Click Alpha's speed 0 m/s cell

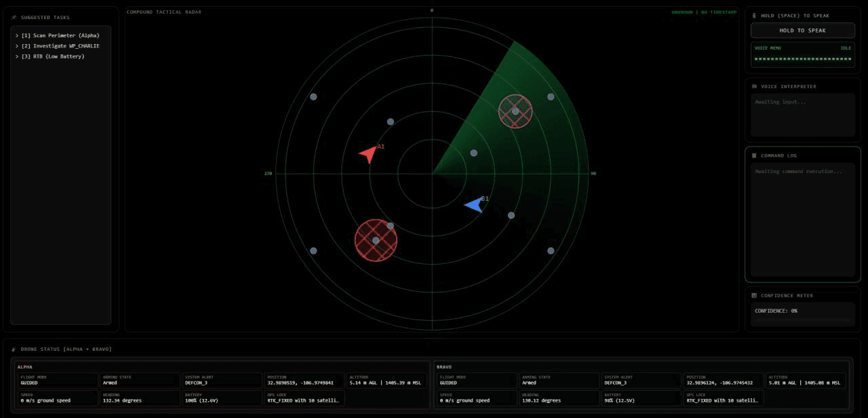tap(58, 398)
